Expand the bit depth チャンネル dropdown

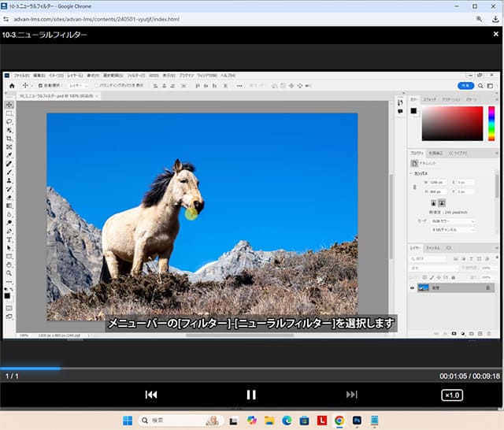click(452, 230)
